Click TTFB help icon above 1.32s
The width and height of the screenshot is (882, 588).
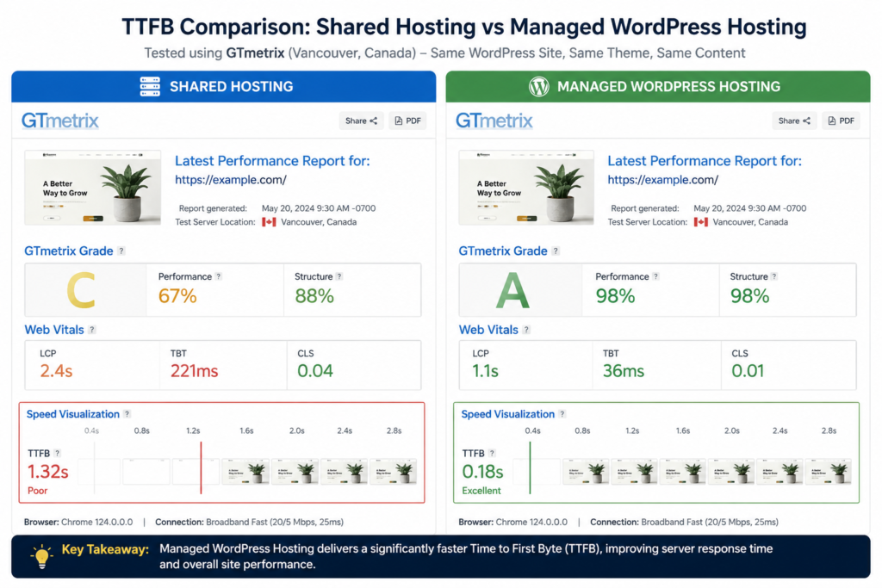point(58,453)
